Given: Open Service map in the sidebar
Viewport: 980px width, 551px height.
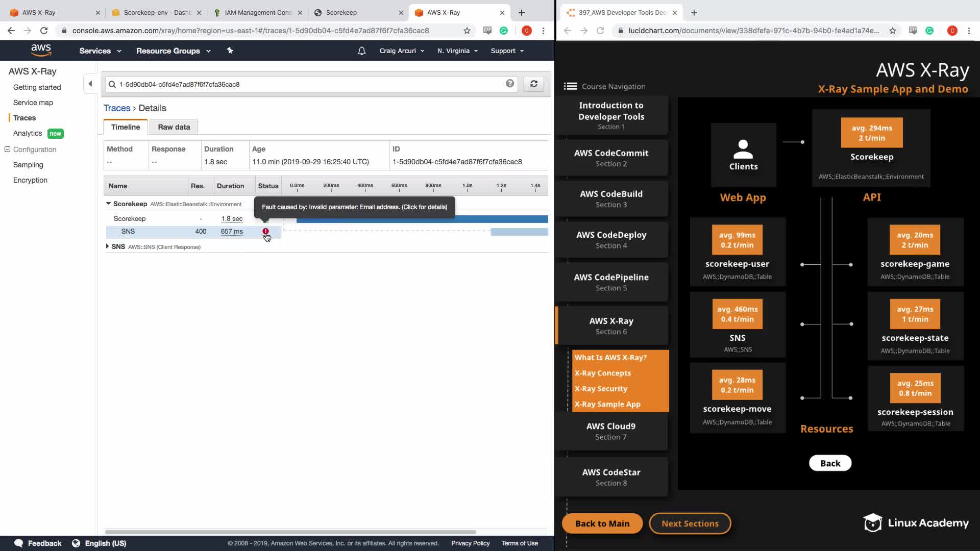Looking at the screenshot, I should (33, 103).
